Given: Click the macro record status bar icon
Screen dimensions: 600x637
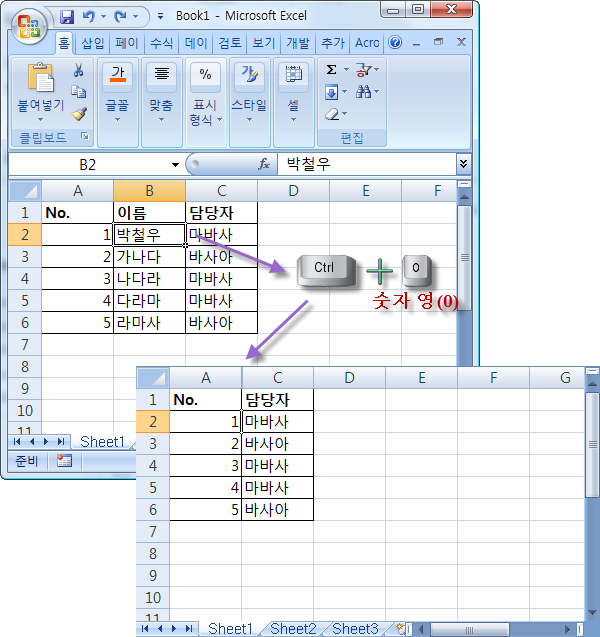Looking at the screenshot, I should tap(64, 461).
